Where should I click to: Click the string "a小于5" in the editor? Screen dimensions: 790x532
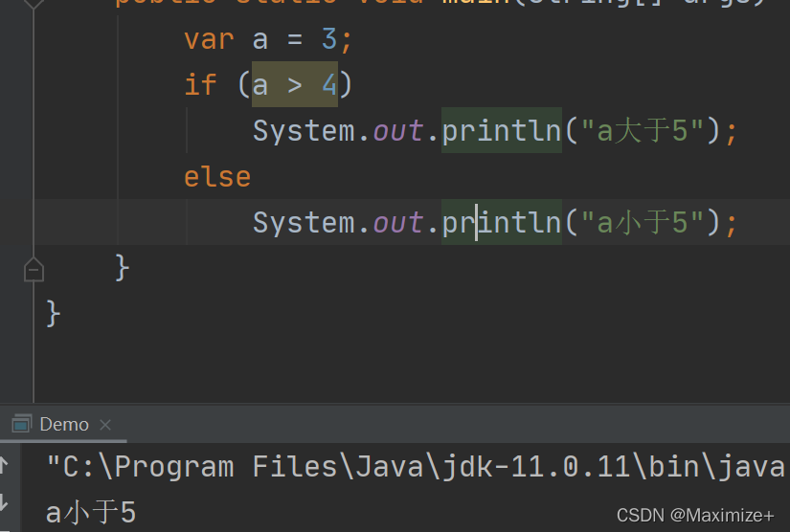click(643, 222)
